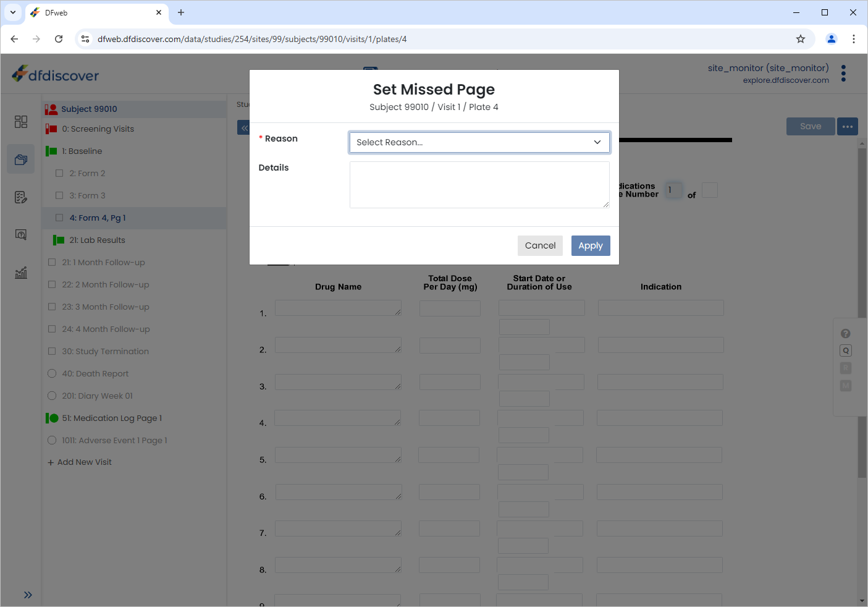The image size is (868, 607).
Task: Open the queries magnifier icon in sidebar
Action: [21, 235]
